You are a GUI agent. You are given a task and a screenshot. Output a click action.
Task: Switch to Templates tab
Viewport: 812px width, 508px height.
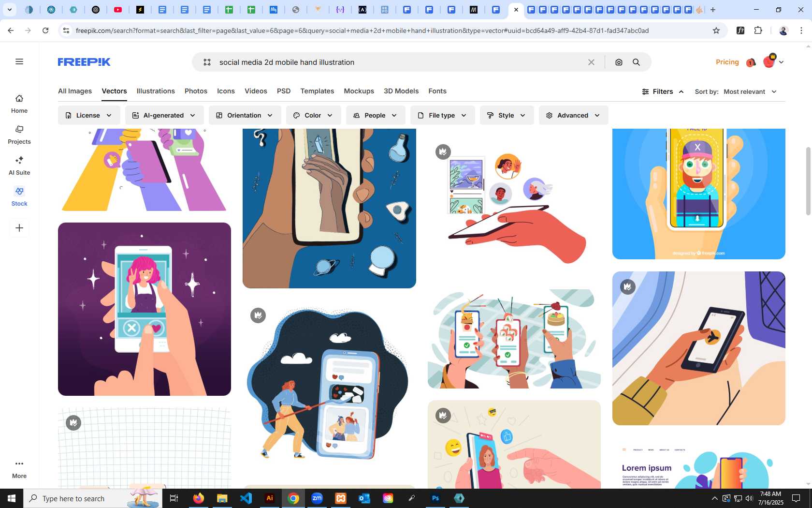click(x=317, y=91)
